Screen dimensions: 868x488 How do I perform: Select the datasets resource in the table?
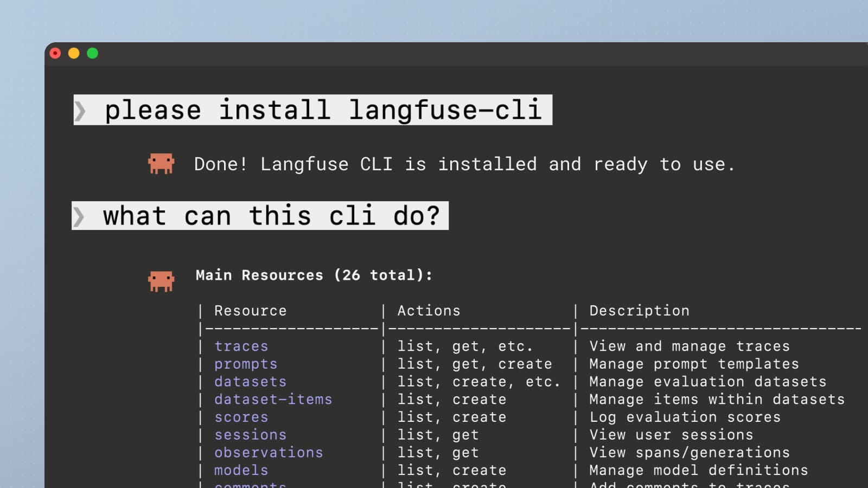[x=250, y=382]
